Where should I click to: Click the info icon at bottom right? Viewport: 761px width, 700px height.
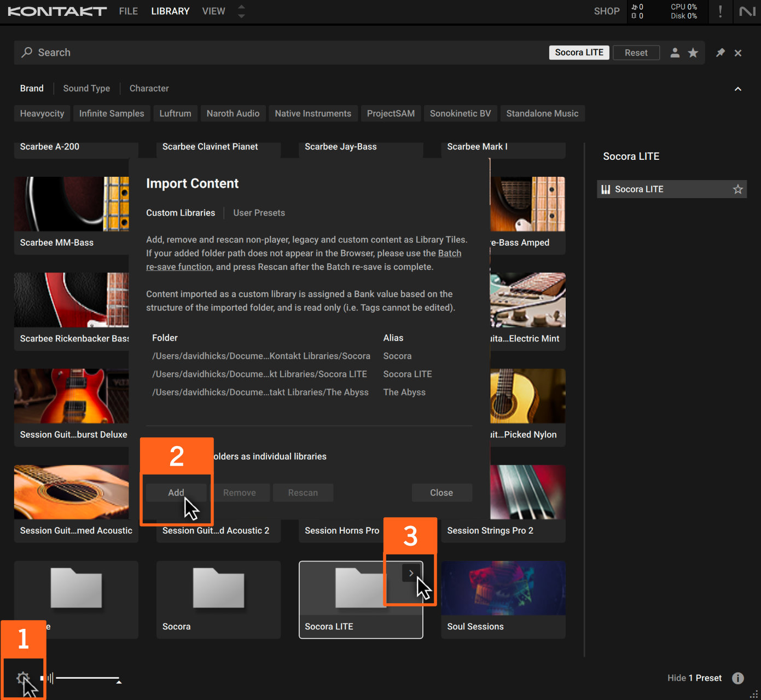click(x=738, y=678)
